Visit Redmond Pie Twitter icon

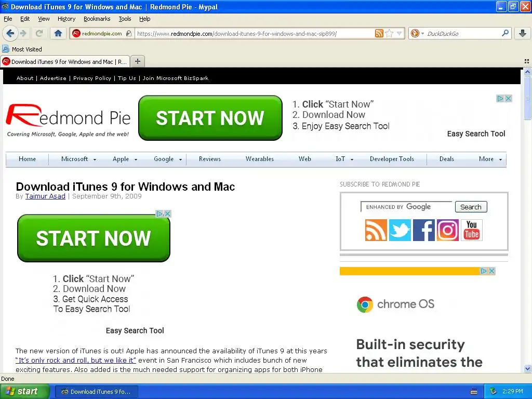(400, 230)
